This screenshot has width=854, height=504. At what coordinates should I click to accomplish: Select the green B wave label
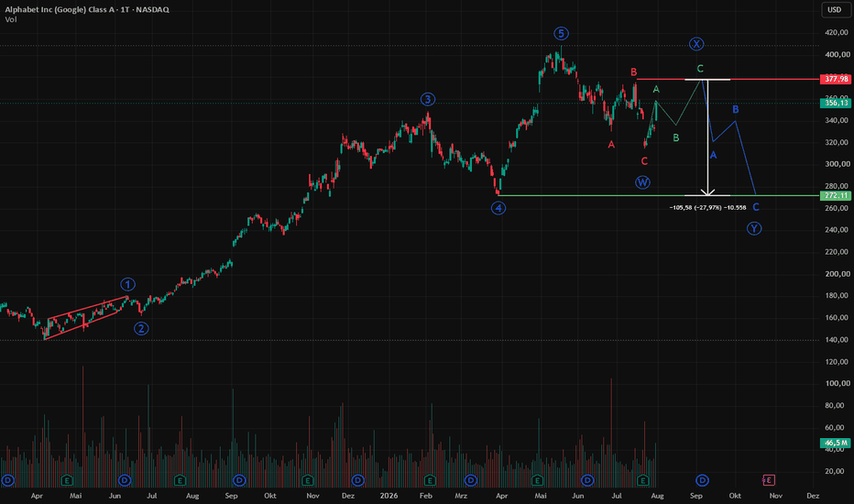click(x=676, y=137)
